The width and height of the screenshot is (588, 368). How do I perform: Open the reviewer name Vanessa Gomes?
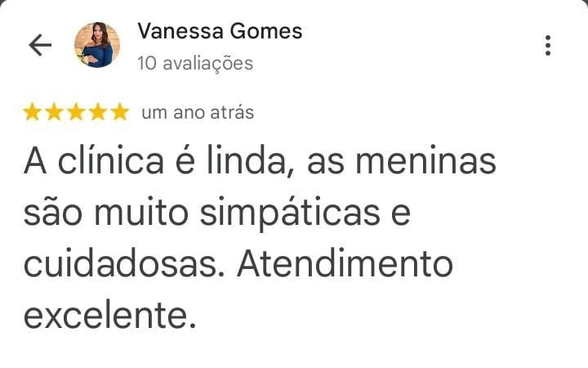point(220,31)
